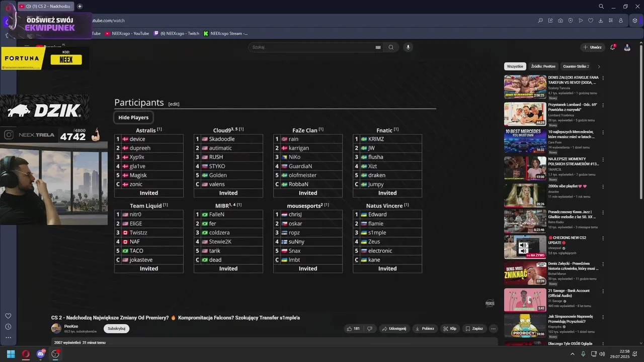Open options for 10 BEST Mercedes video
This screenshot has width=644, height=362.
point(603,132)
